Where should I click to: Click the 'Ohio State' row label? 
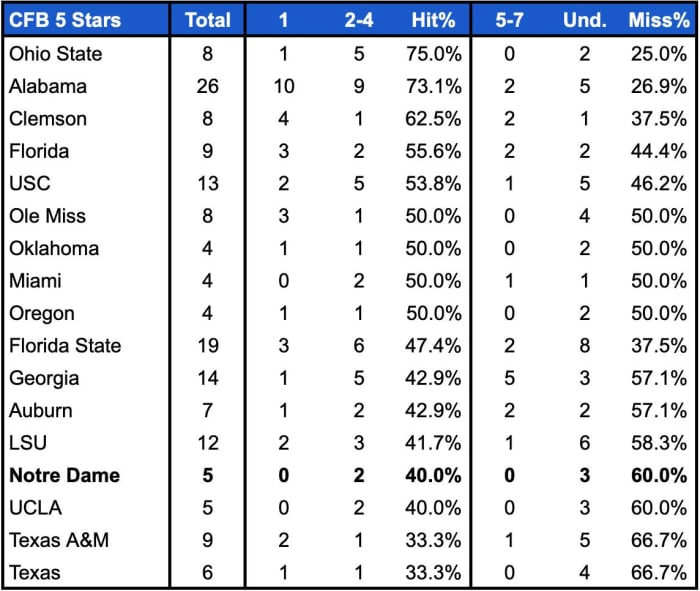(x=56, y=53)
